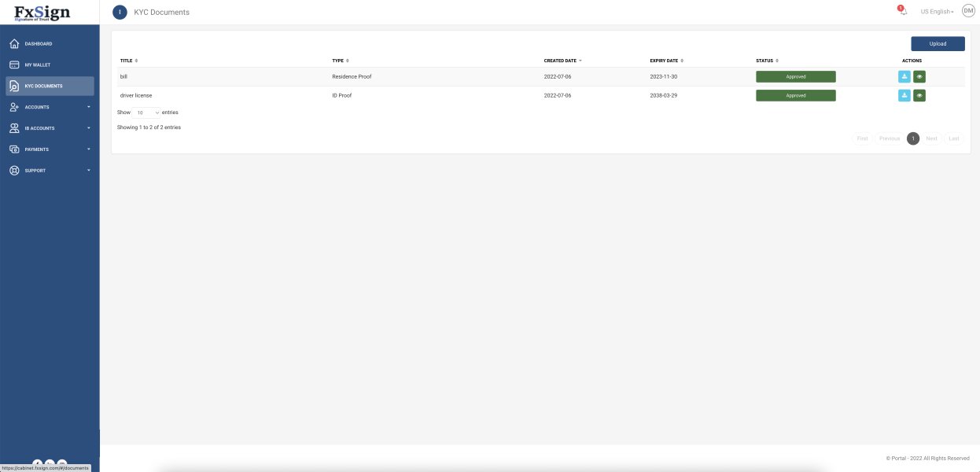Image resolution: width=980 pixels, height=472 pixels.
Task: Go to Dashboard via home icon
Action: [x=14, y=43]
